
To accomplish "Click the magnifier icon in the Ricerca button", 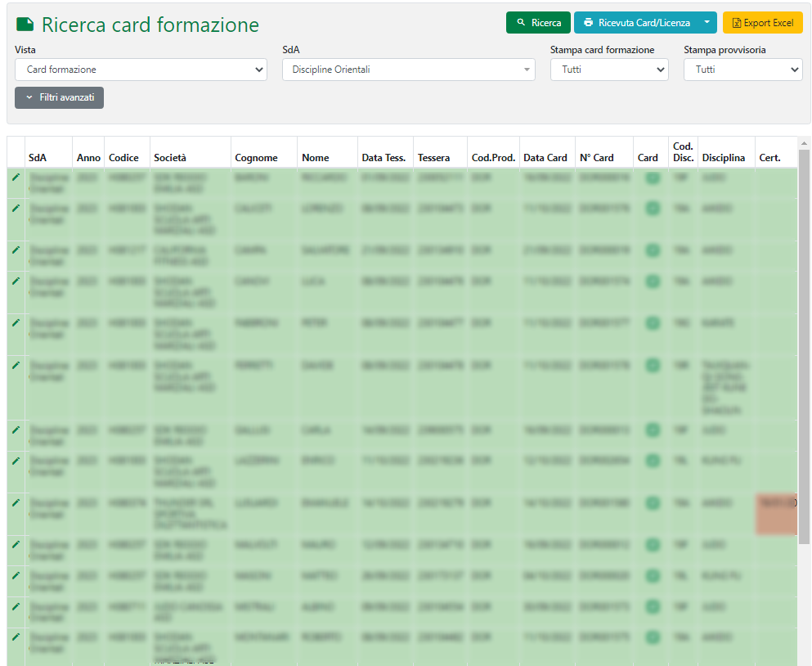I will tap(521, 23).
